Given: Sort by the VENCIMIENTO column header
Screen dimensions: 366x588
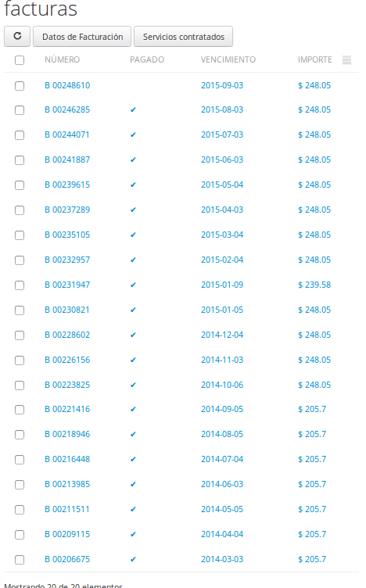Looking at the screenshot, I should coord(228,59).
